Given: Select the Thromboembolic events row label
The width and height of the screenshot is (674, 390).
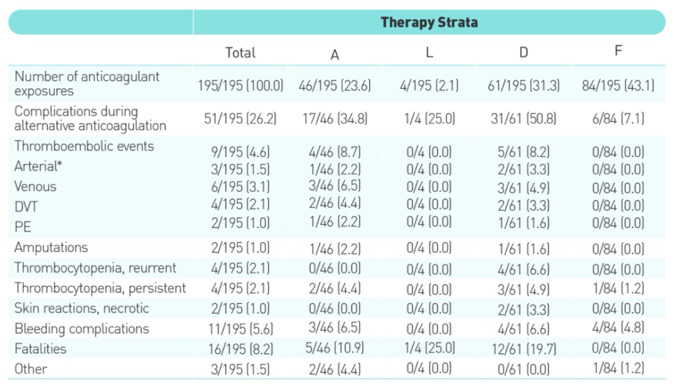Looking at the screenshot, I should 84,146.
